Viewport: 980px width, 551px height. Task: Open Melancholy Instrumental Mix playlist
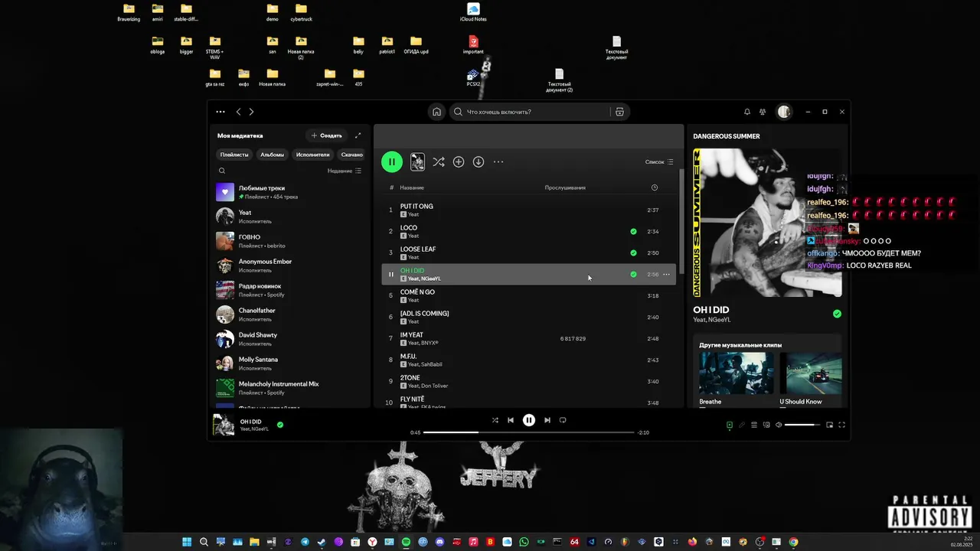tap(291, 388)
